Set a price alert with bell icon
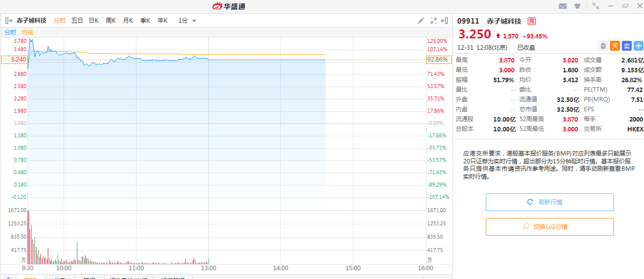 603,46
